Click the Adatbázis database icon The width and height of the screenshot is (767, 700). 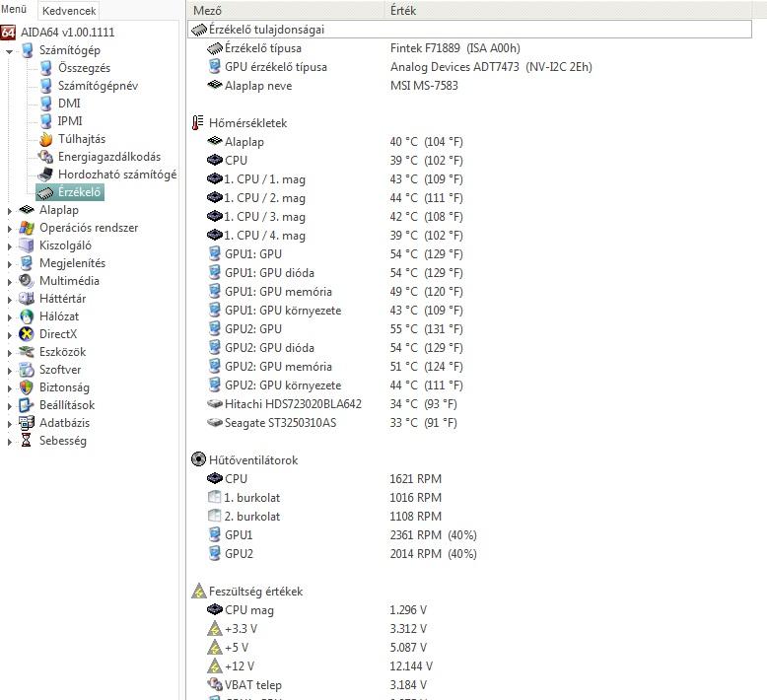(x=27, y=423)
